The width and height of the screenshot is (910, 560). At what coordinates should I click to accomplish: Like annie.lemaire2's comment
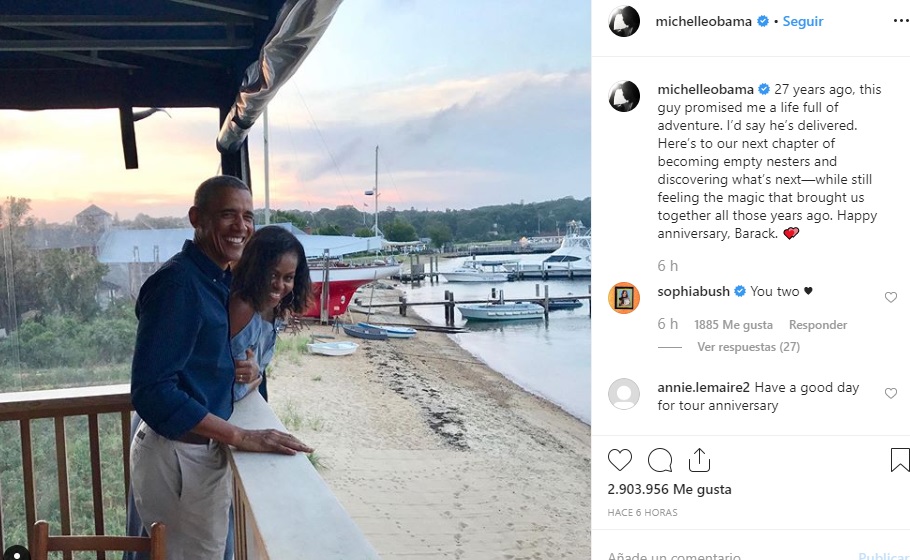(891, 394)
